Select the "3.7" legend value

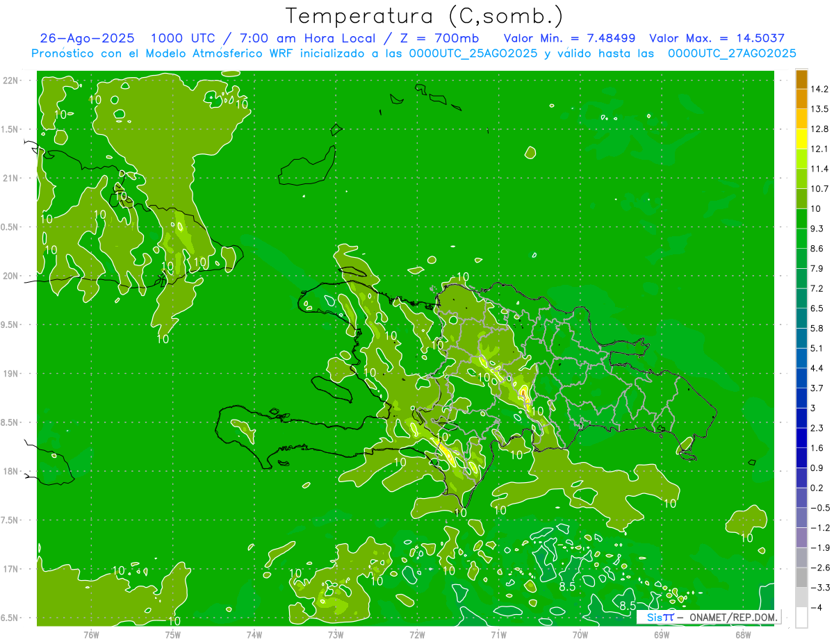[817, 388]
